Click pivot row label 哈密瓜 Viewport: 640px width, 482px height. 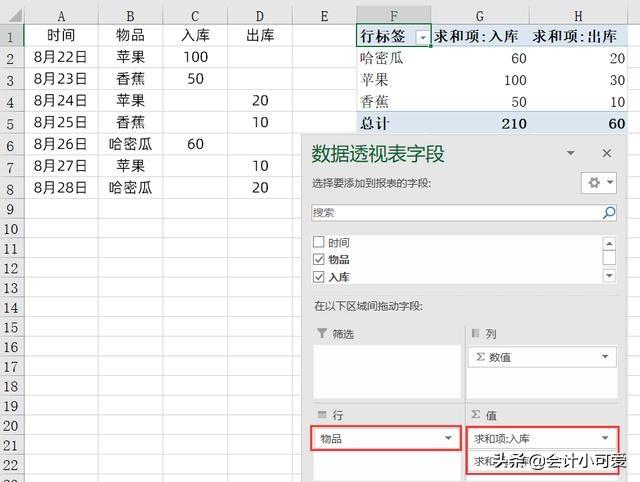pos(394,58)
